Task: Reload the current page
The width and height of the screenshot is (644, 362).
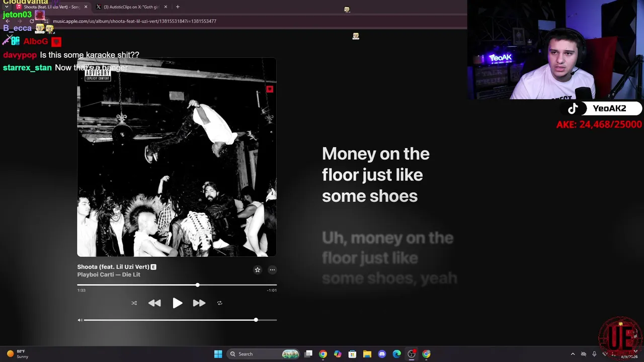Action: 32,21
